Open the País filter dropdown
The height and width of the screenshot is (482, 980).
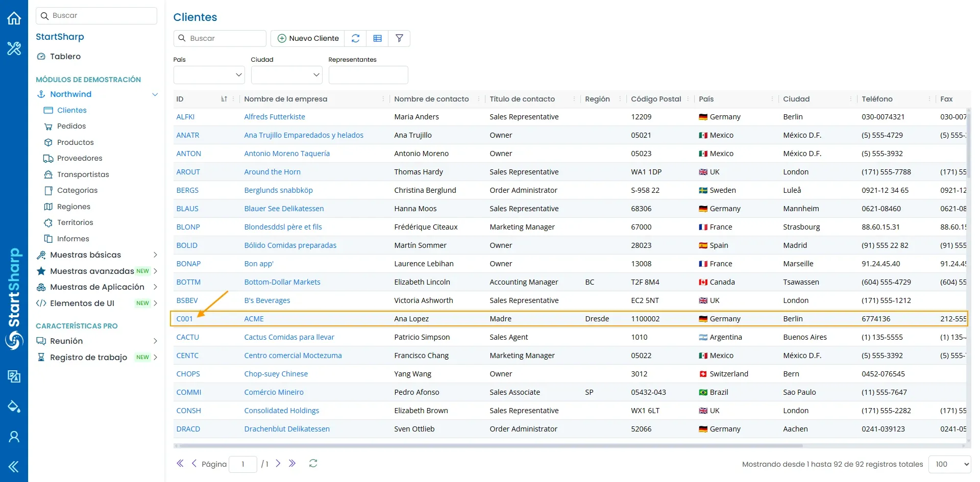[209, 75]
